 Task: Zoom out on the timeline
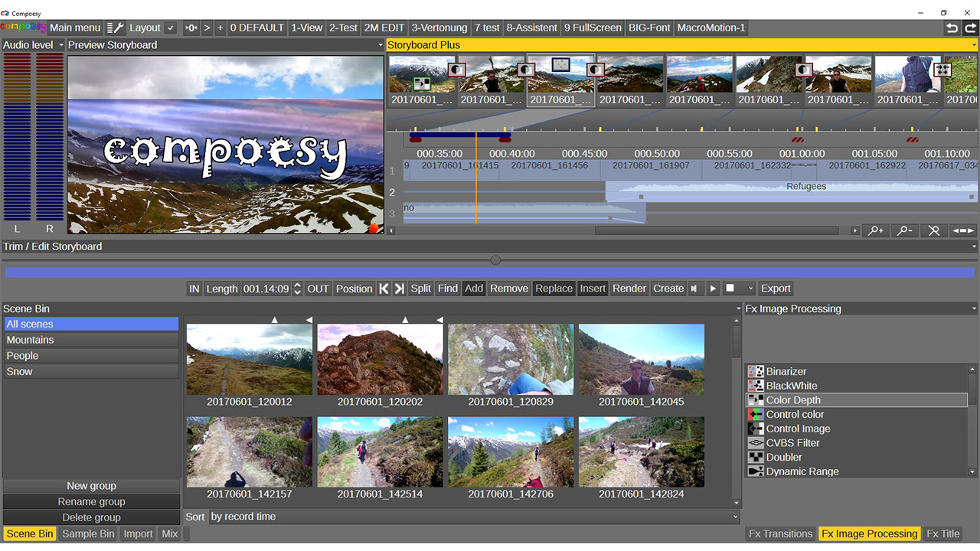(x=905, y=230)
